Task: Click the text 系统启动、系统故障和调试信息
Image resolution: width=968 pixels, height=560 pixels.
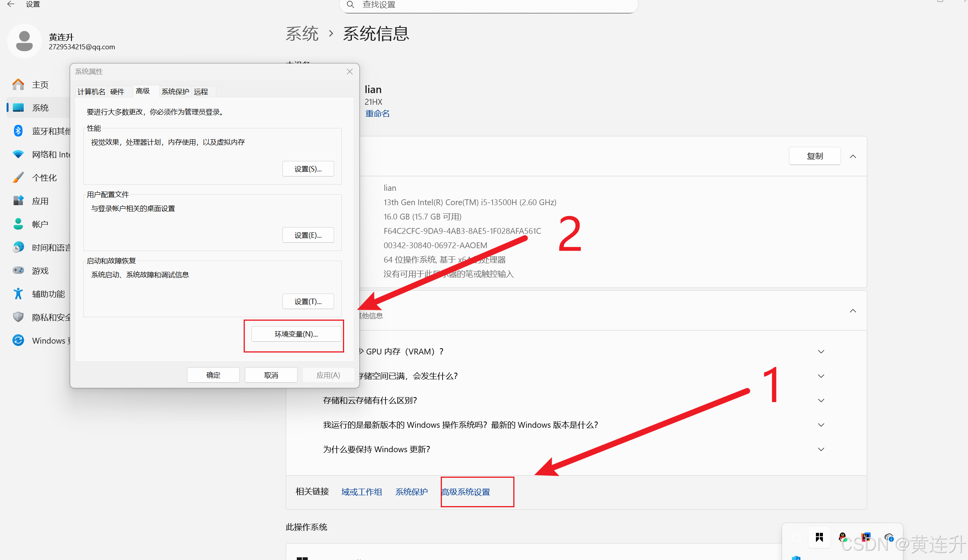Action: pyautogui.click(x=140, y=275)
